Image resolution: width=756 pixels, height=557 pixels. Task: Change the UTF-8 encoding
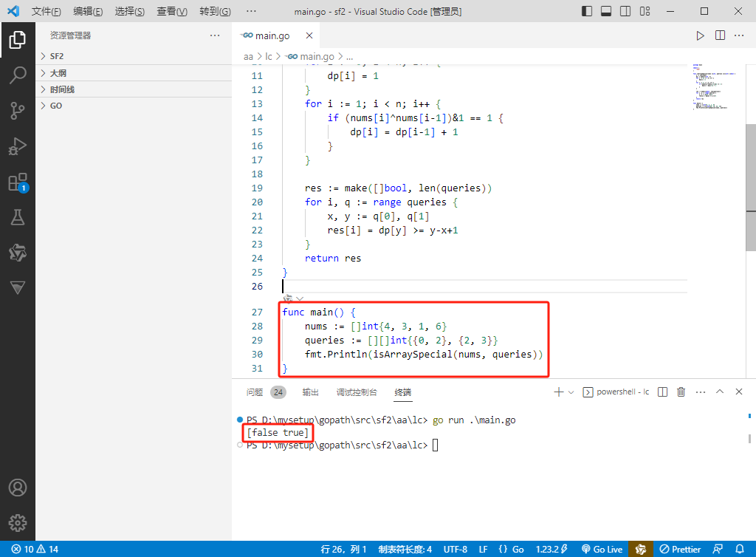[x=455, y=550]
